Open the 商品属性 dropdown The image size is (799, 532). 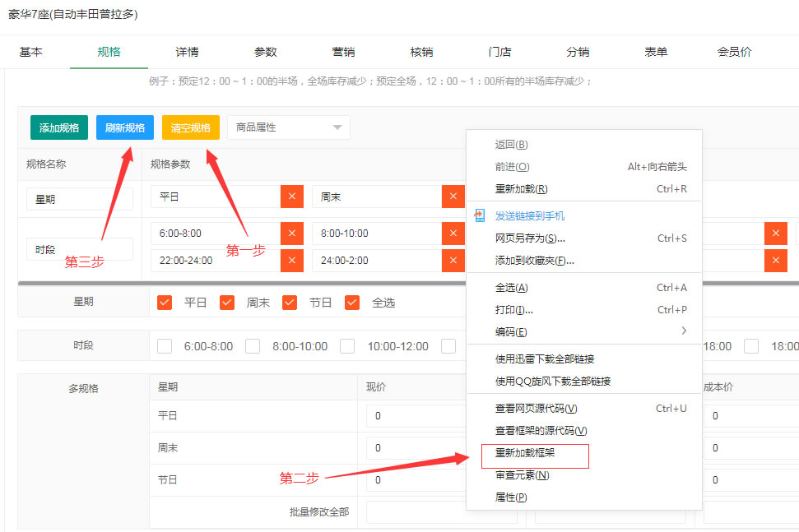click(288, 127)
